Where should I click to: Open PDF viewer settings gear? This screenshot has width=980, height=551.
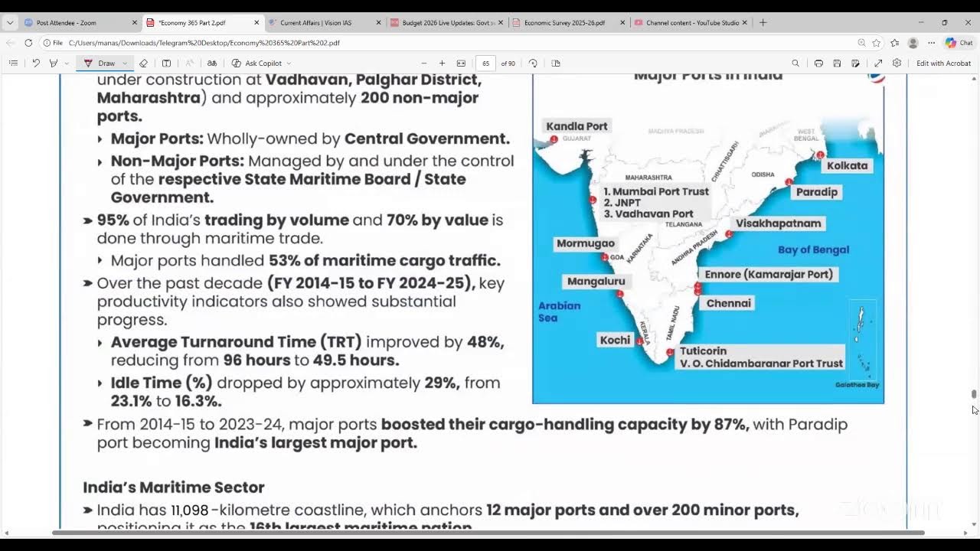pos(897,64)
